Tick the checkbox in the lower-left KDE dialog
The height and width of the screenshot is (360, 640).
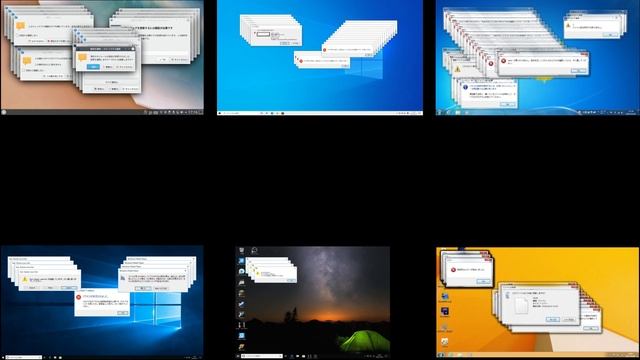pyautogui.click(x=24, y=70)
